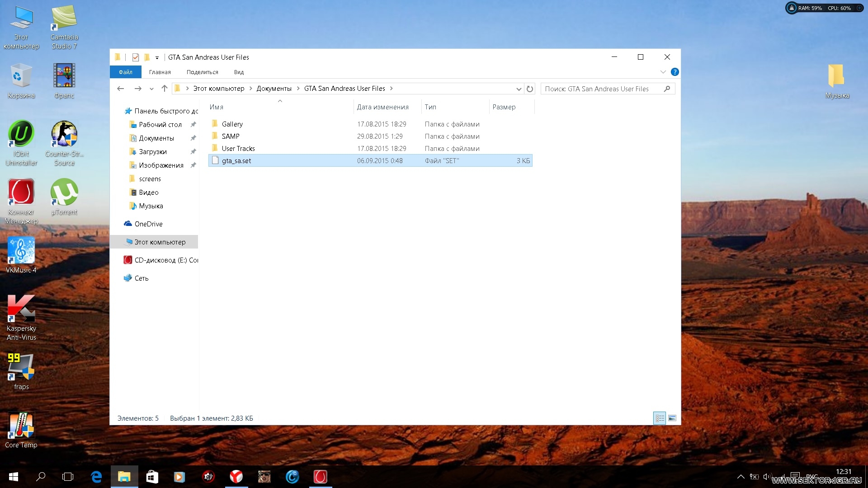Expand the chevron after GTA San Andreas User Files breadcrumb

(391, 89)
